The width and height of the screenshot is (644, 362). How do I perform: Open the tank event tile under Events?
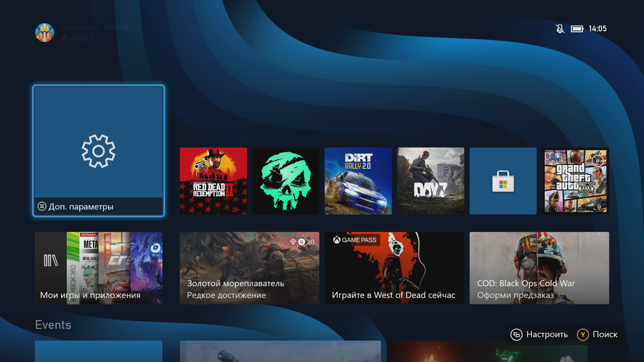[280, 351]
